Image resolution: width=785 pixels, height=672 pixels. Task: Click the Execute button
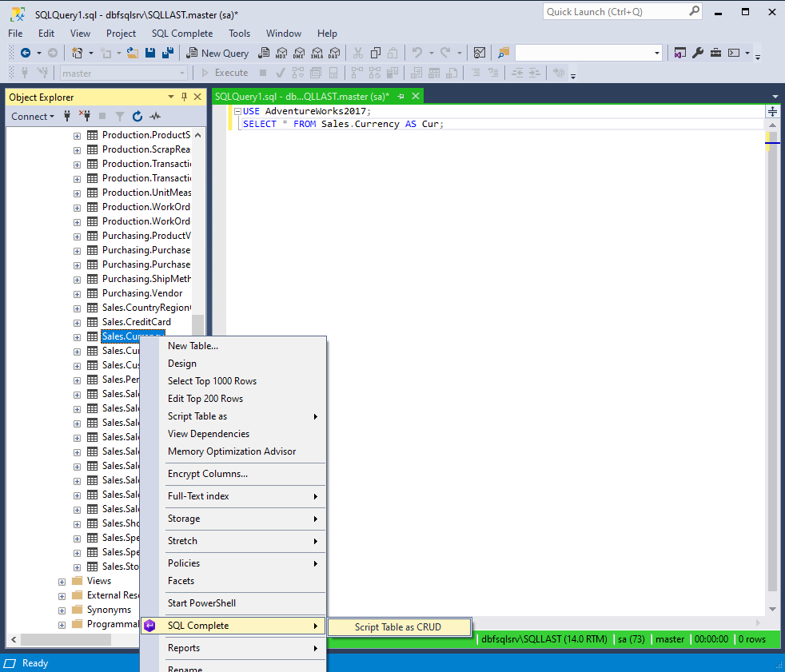pos(224,73)
